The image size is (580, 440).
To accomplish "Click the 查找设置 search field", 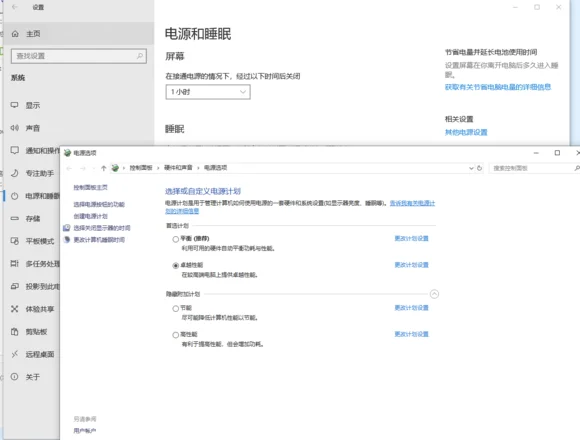I will click(x=79, y=56).
